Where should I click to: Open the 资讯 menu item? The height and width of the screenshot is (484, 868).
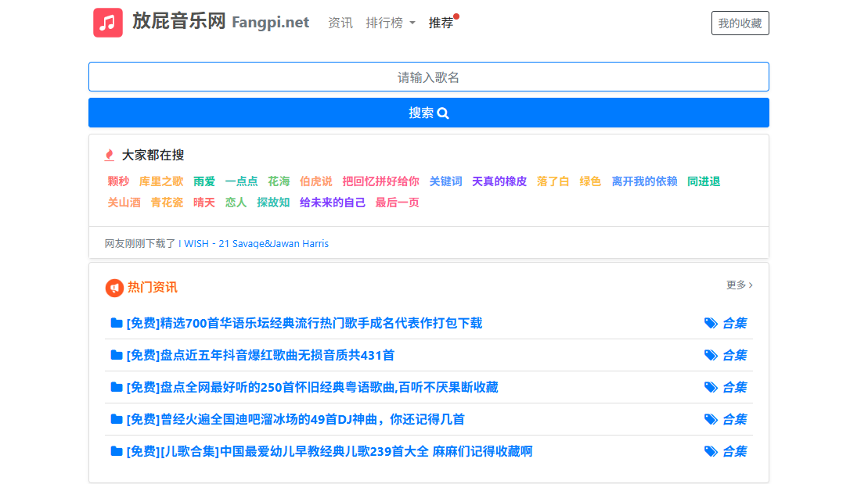tap(340, 23)
